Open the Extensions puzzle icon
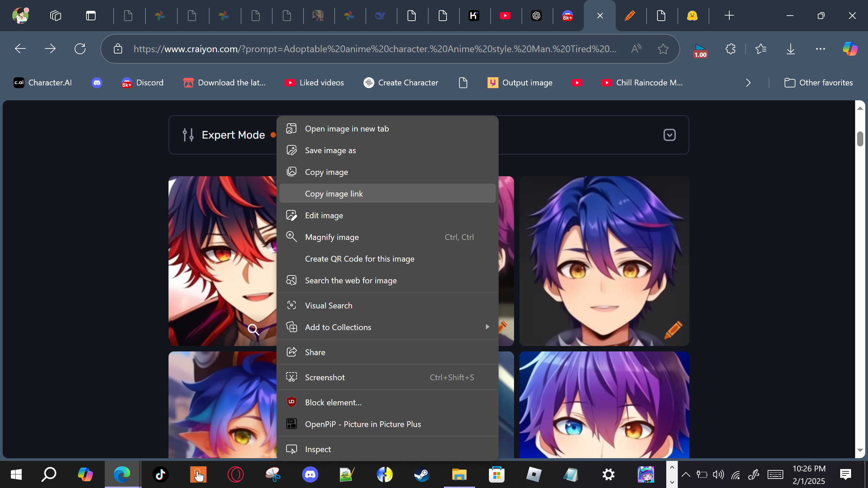This screenshot has width=868, height=488. [x=730, y=49]
